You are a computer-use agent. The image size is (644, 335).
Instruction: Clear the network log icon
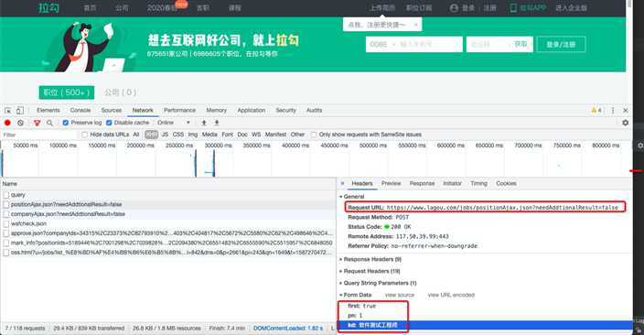(x=20, y=123)
